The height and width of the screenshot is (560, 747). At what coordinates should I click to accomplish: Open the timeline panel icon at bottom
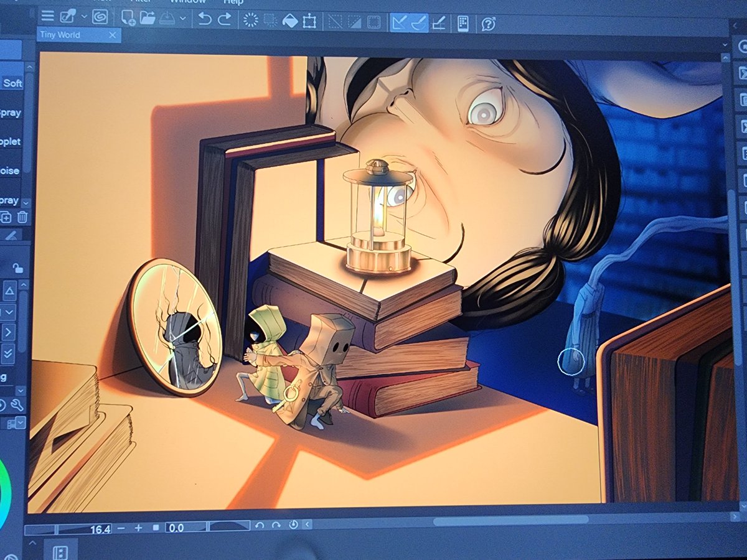(60, 552)
